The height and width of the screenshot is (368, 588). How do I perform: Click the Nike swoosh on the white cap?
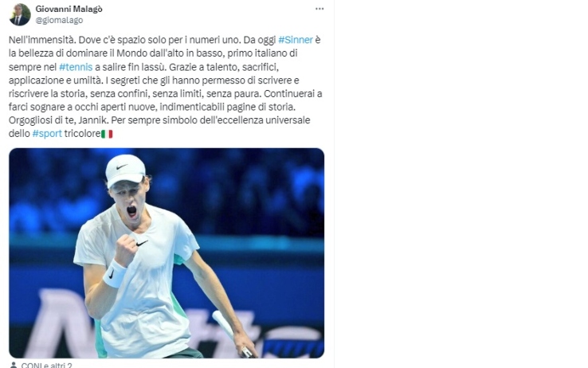click(122, 166)
